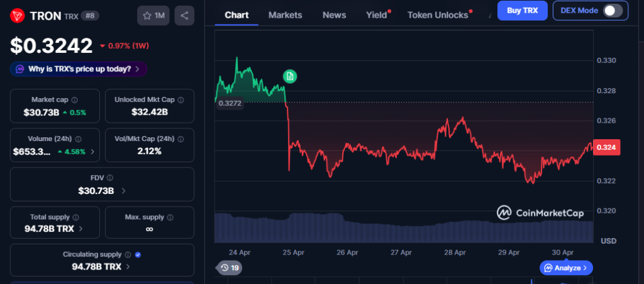
Task: Open 'Why is TRX's price up today?'
Action: [x=79, y=69]
